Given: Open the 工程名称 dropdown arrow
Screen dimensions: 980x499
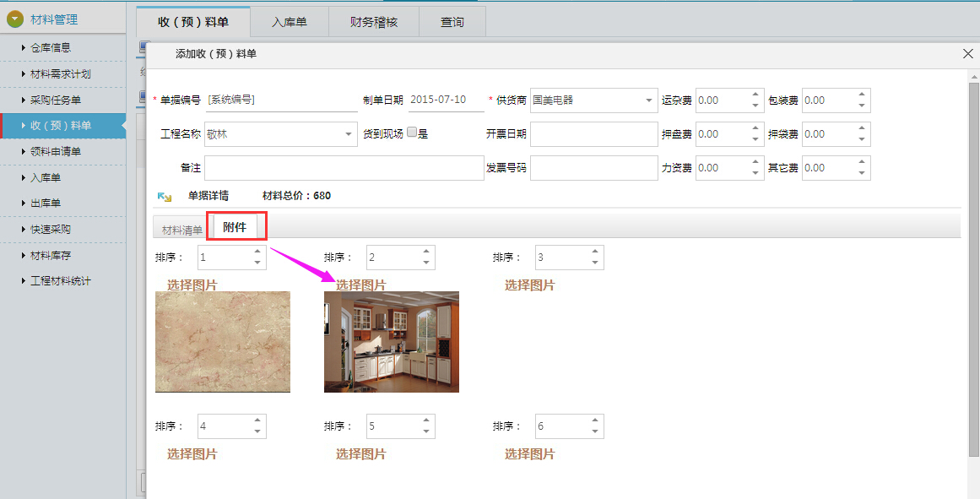Looking at the screenshot, I should coord(349,134).
